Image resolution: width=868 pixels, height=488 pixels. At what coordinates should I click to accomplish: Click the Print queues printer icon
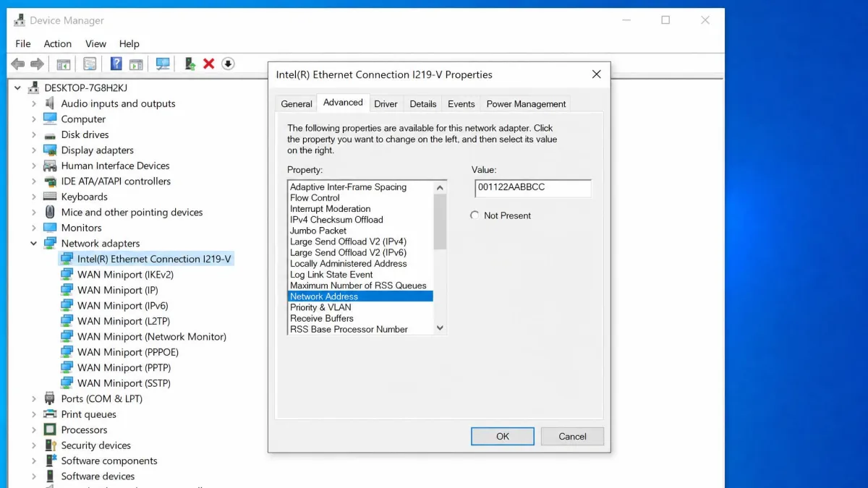tap(50, 414)
